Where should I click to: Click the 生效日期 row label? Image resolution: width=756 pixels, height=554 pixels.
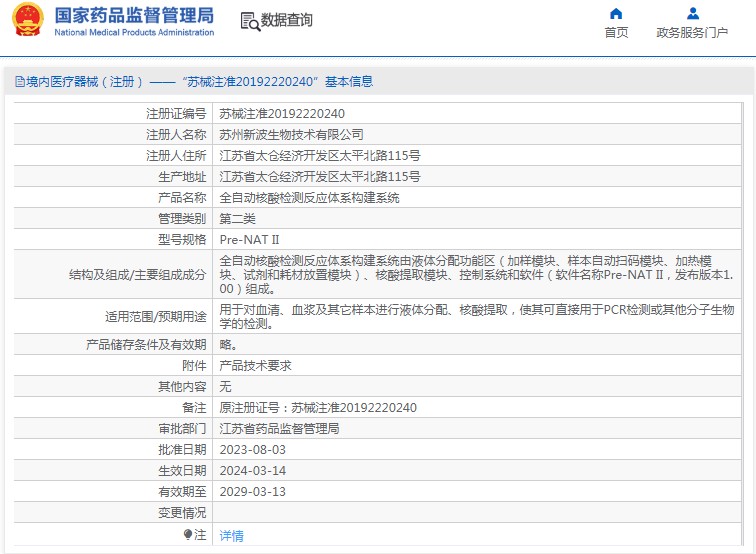coord(182,471)
